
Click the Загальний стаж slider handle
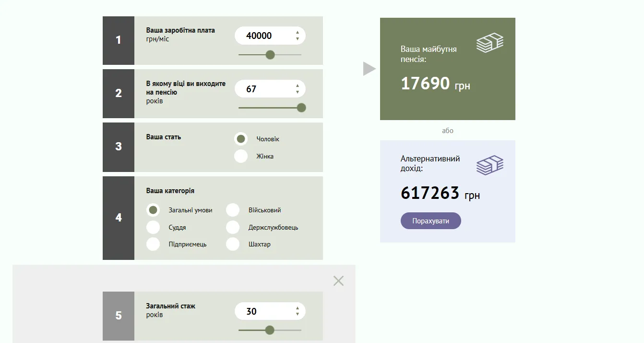click(x=270, y=330)
